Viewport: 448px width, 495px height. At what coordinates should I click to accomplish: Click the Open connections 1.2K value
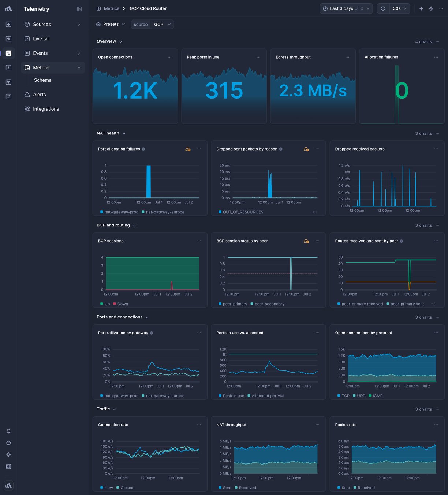coord(135,90)
